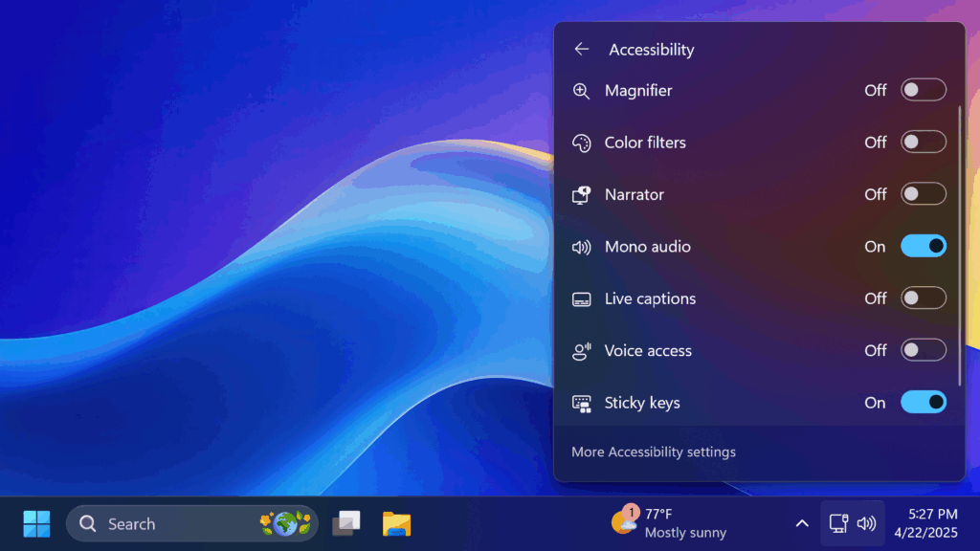The width and height of the screenshot is (980, 551).
Task: Click the Accessibility panel scrollbar
Action: click(960, 246)
